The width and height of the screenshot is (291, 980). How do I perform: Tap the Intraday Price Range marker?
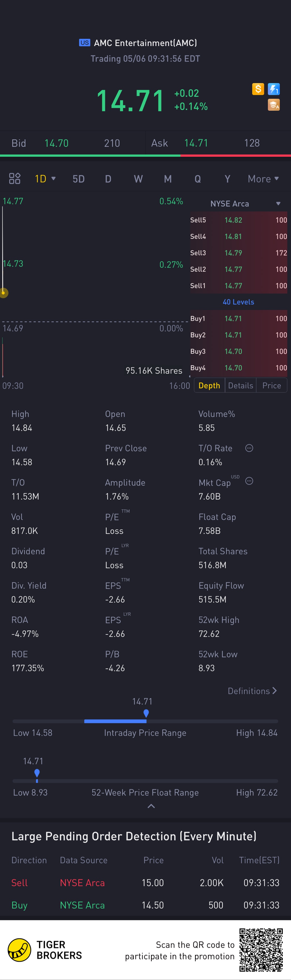pyautogui.click(x=146, y=713)
